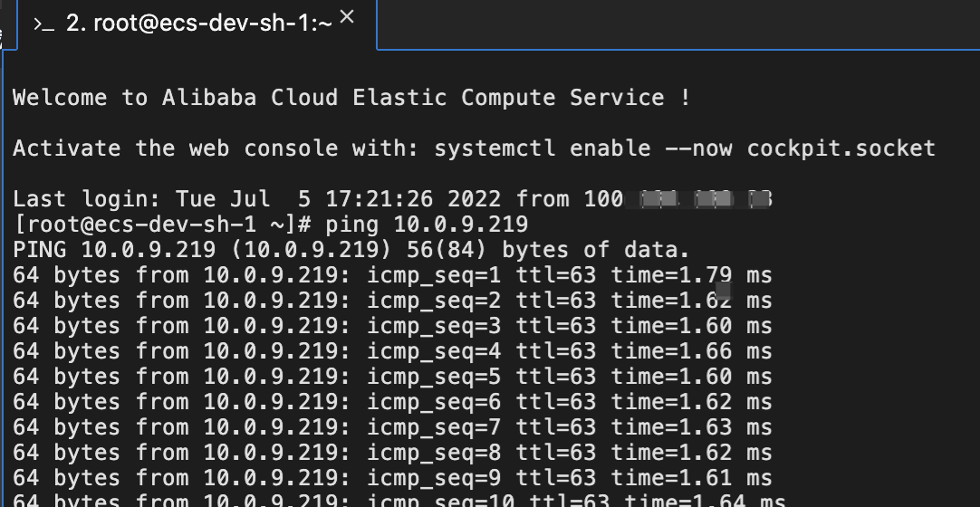Click the icmp_seq=8 ping reply line
This screenshot has height=507, width=980.
(x=391, y=453)
